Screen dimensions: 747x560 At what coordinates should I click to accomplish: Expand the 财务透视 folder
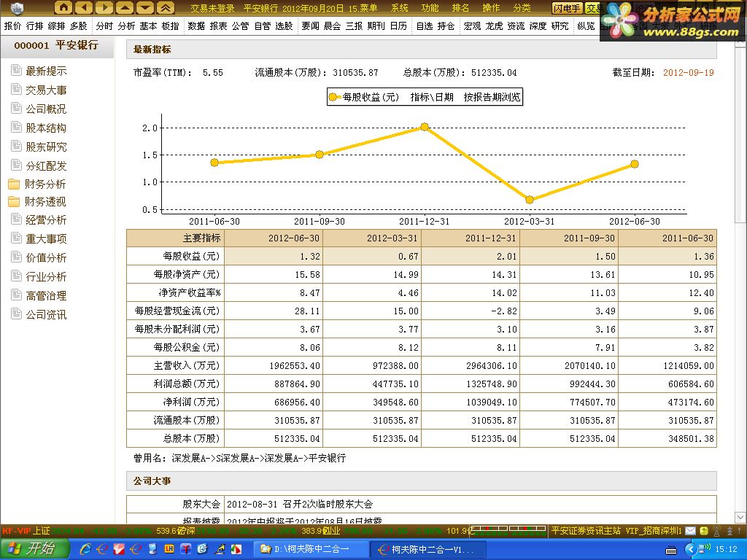[x=37, y=202]
